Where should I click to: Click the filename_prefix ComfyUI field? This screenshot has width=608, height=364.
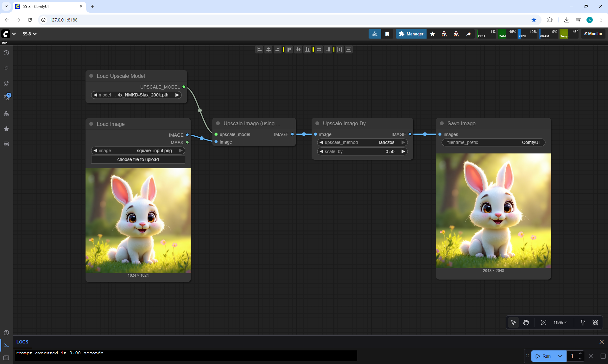pos(493,142)
